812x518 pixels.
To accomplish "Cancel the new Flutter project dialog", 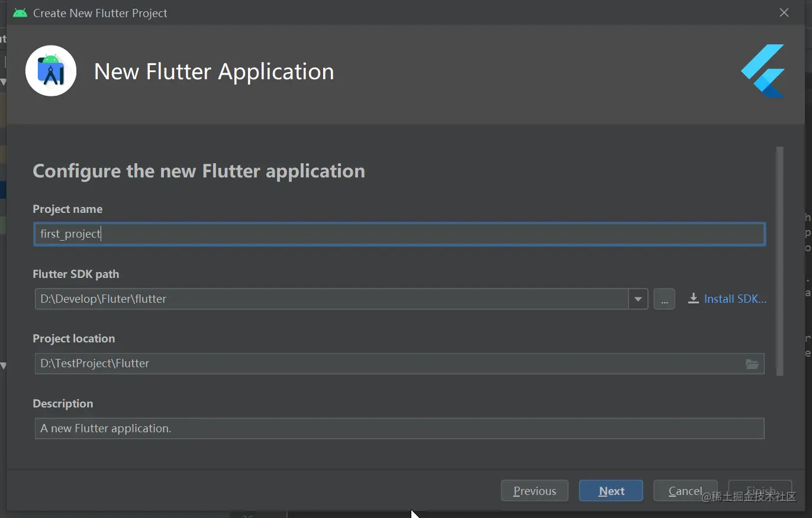I will tap(685, 491).
